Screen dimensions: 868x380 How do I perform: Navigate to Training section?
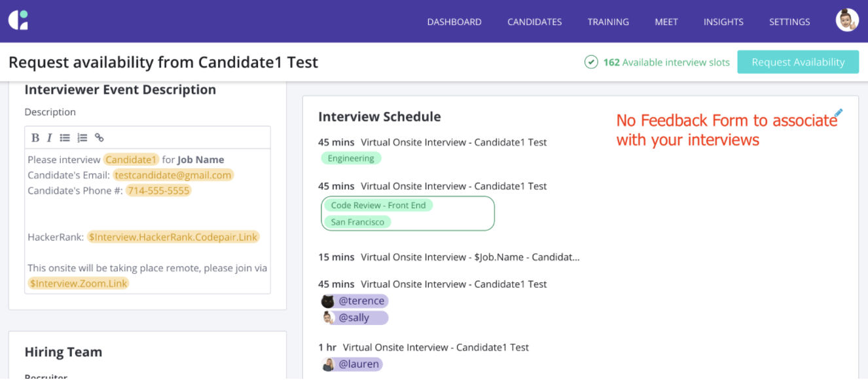608,22
